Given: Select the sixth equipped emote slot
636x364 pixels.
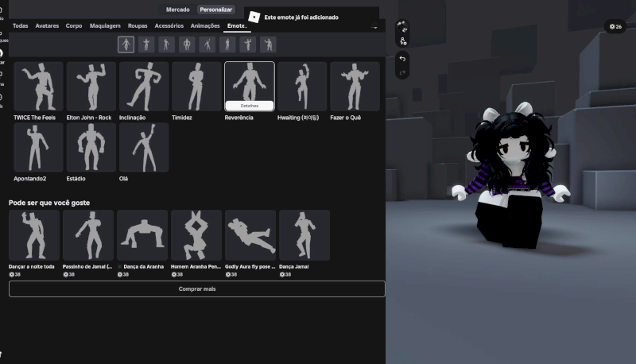Looking at the screenshot, I should pos(227,45).
